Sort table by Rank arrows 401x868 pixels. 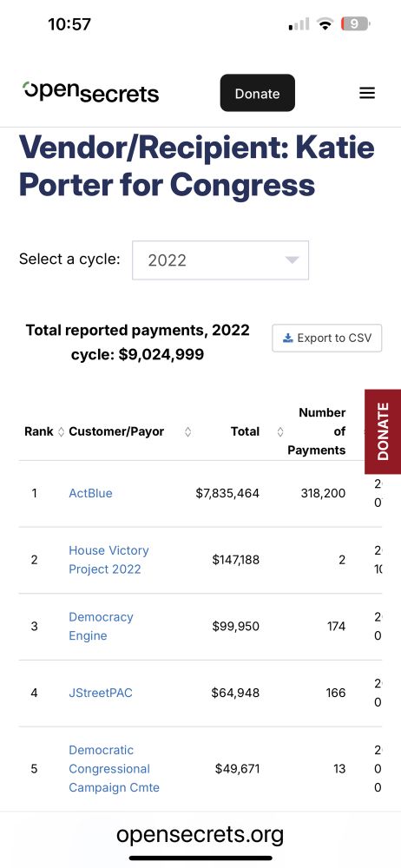[x=61, y=431]
